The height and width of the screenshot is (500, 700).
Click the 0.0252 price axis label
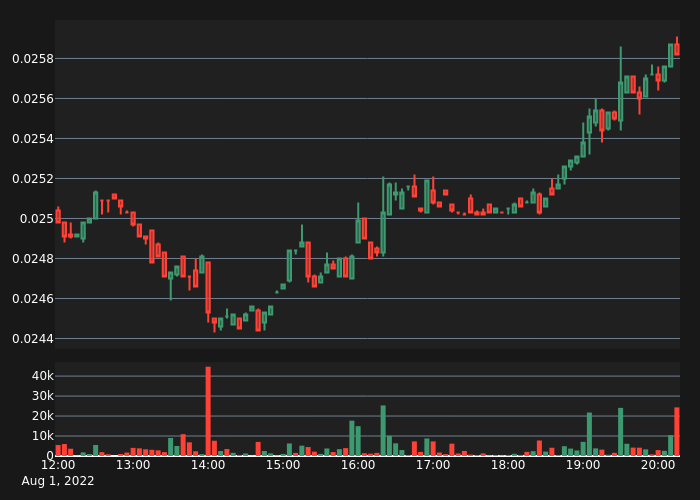[33, 179]
